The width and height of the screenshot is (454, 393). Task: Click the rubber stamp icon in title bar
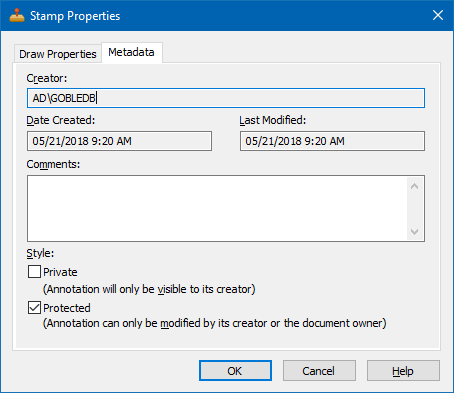point(17,15)
